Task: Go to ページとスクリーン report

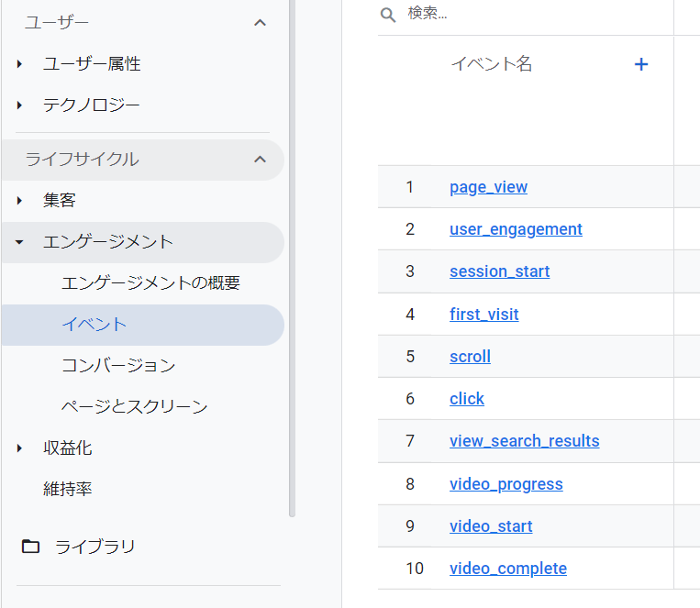Action: click(134, 406)
